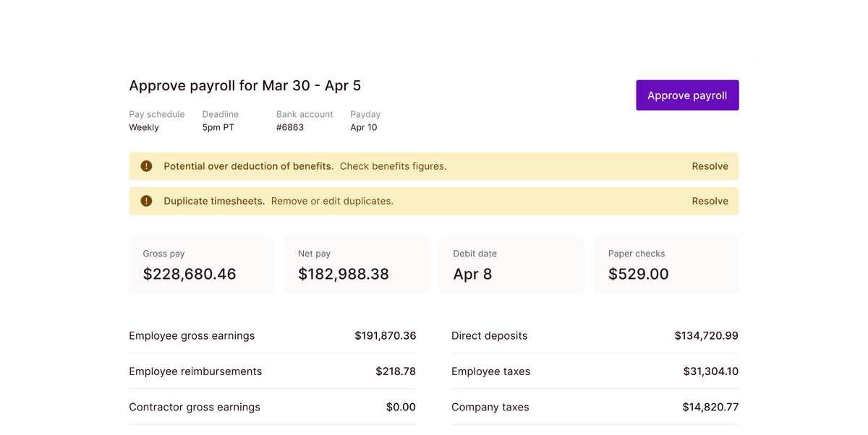This screenshot has height=435, width=868.
Task: Click the Approve payroll button
Action: [x=686, y=95]
